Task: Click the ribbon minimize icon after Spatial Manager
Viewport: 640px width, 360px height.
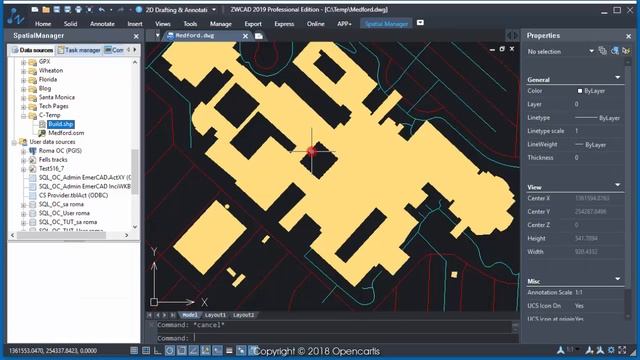Action: point(420,23)
